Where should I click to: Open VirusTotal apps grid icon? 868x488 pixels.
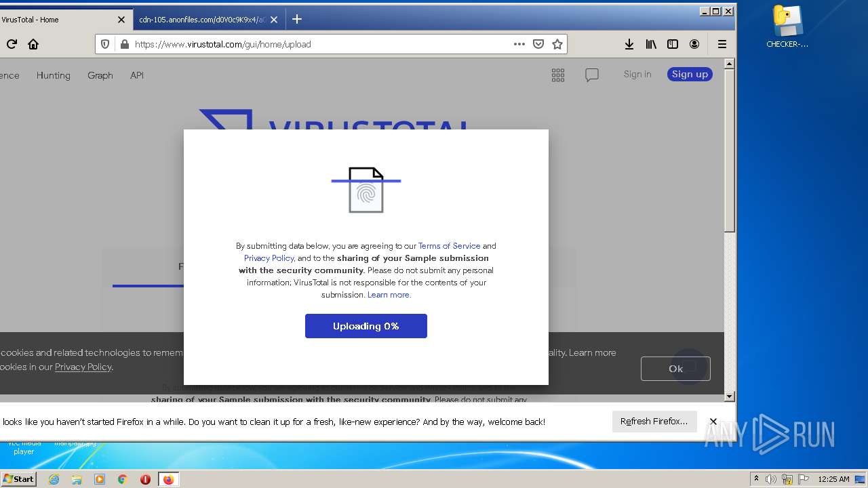(x=558, y=75)
